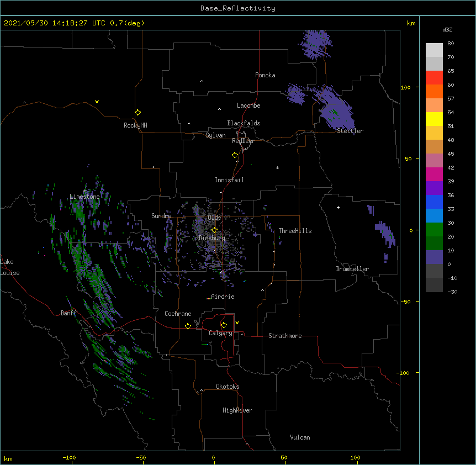Click the -100 tick on the bottom axis
The height and width of the screenshot is (465, 476).
(x=69, y=457)
